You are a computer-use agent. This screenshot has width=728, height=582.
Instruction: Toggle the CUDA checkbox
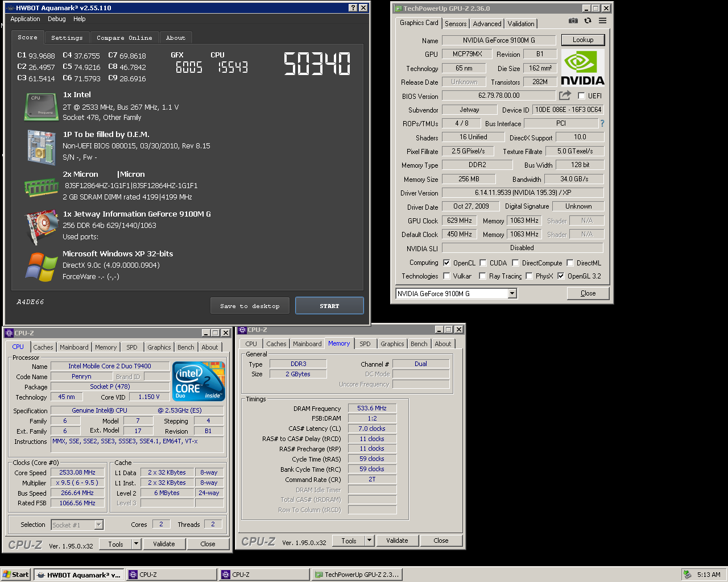click(483, 263)
